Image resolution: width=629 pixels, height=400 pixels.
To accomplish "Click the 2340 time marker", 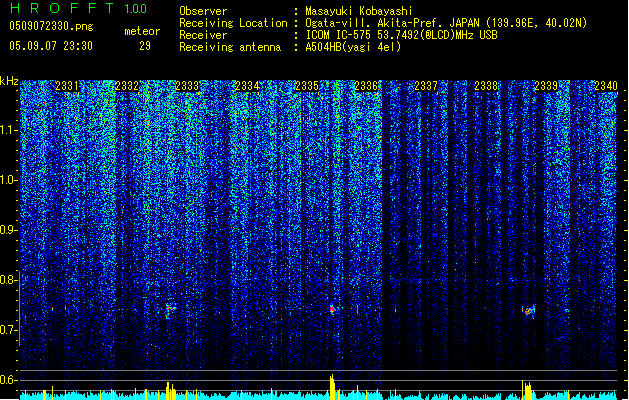I will click(606, 86).
